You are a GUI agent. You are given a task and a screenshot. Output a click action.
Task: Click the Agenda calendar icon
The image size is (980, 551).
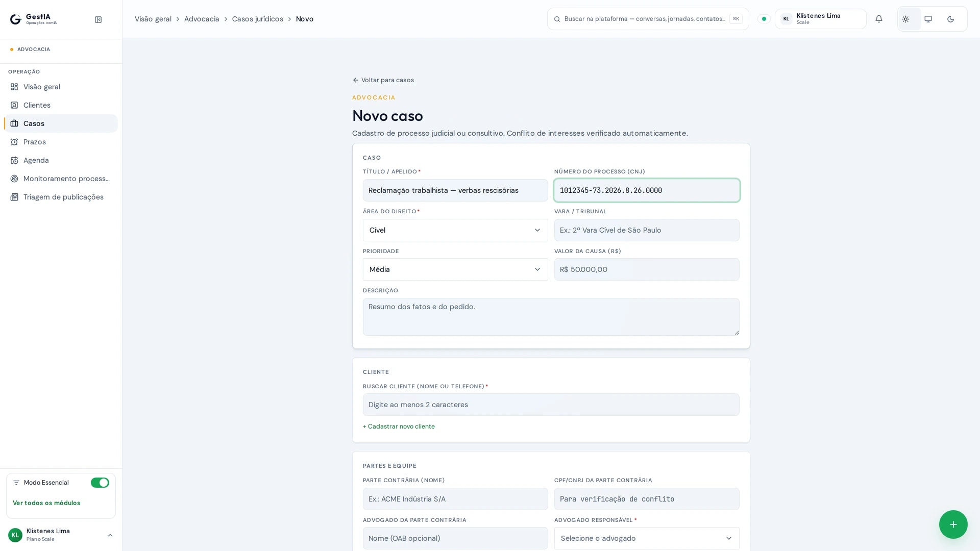click(x=14, y=160)
